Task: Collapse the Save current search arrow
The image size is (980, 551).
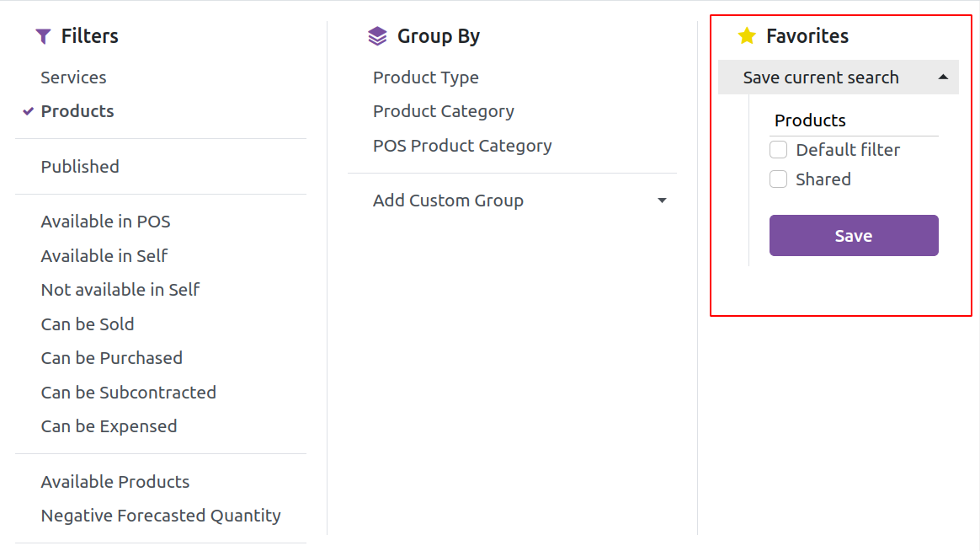Action: (x=943, y=77)
